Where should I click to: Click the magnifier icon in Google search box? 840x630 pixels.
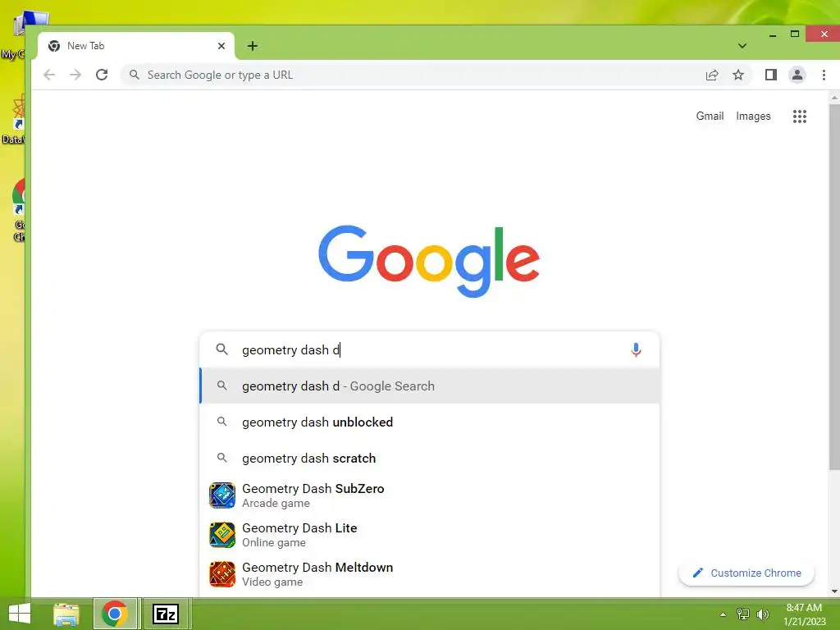[x=221, y=349]
